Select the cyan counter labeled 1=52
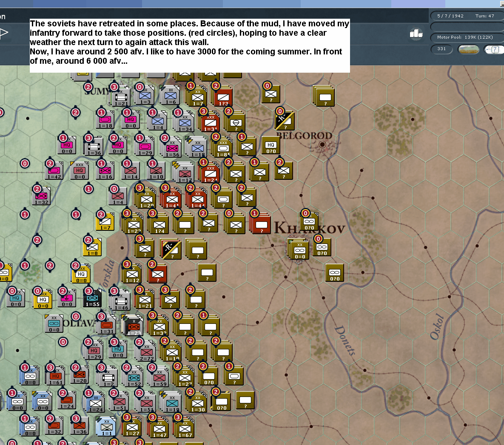The height and width of the screenshot is (445, 504). (x=134, y=377)
